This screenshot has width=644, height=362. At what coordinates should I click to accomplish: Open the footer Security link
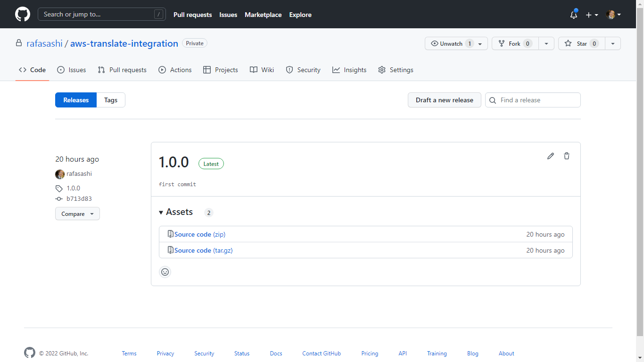(x=204, y=354)
